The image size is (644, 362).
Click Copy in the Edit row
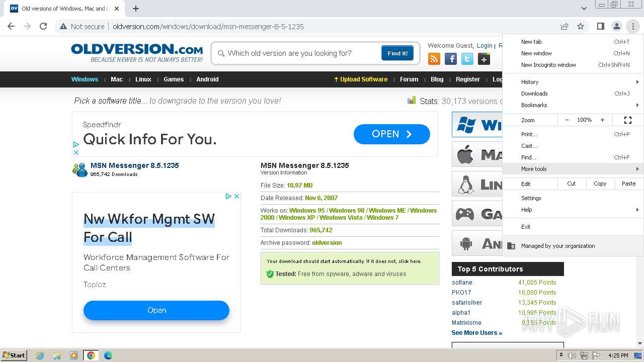tap(600, 184)
